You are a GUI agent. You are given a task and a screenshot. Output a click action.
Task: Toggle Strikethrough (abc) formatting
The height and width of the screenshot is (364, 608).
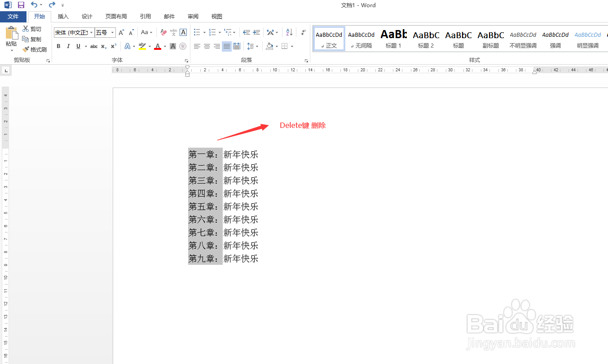[x=93, y=46]
